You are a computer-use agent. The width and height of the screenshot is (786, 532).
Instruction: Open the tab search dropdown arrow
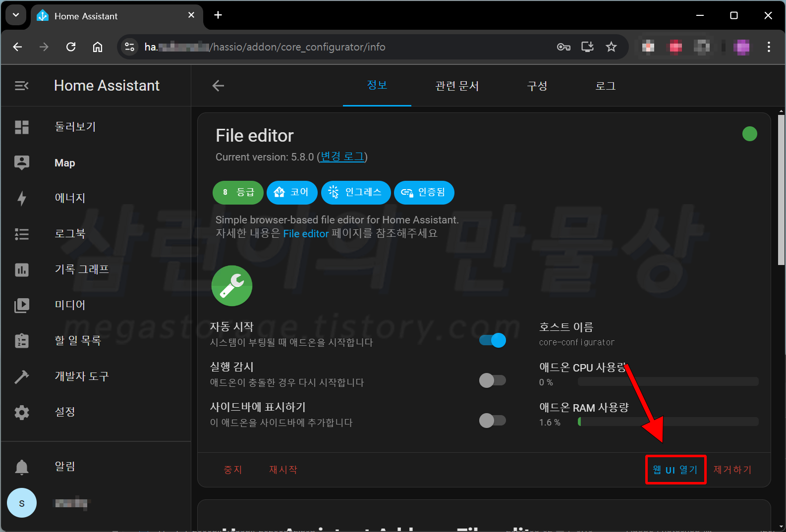click(16, 15)
